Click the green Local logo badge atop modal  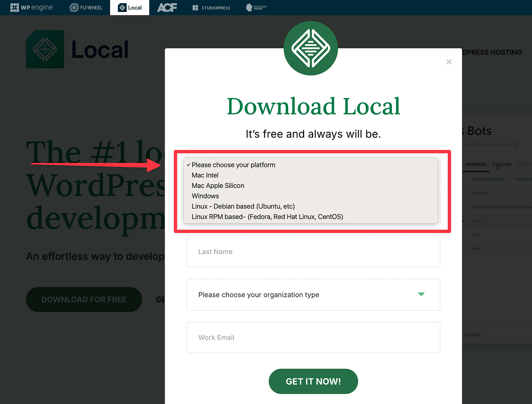pyautogui.click(x=311, y=48)
